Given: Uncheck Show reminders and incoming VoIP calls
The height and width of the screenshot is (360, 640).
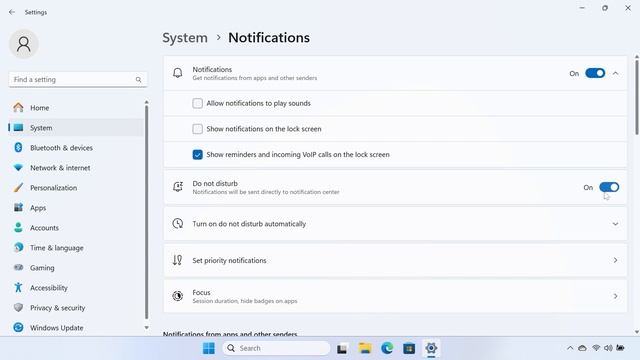Looking at the screenshot, I should coord(198,155).
